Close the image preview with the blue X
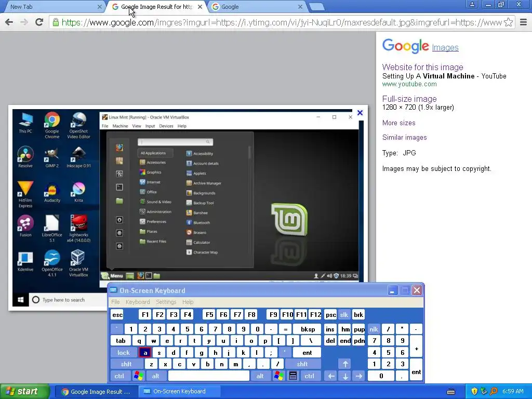Screen dimensions: 532x399 (360, 113)
